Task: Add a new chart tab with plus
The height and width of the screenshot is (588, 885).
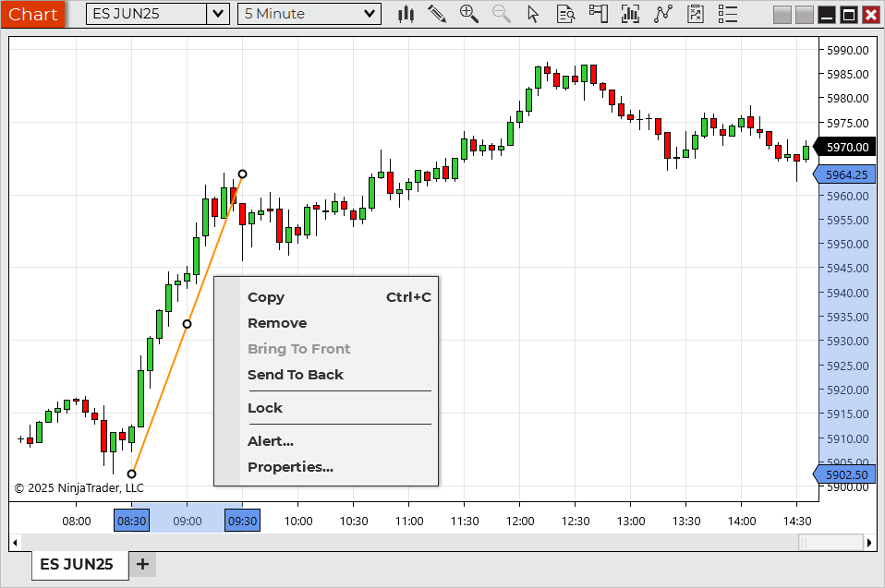Action: (x=142, y=564)
